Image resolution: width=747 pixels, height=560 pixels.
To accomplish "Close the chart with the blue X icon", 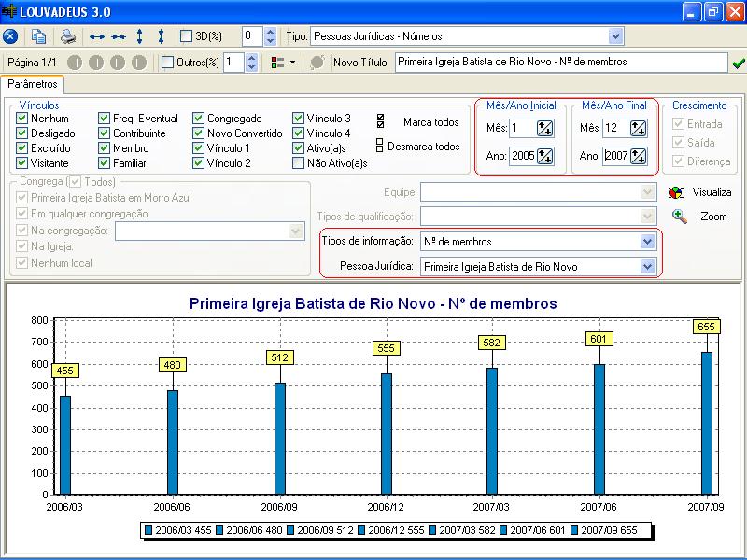I will point(10,36).
